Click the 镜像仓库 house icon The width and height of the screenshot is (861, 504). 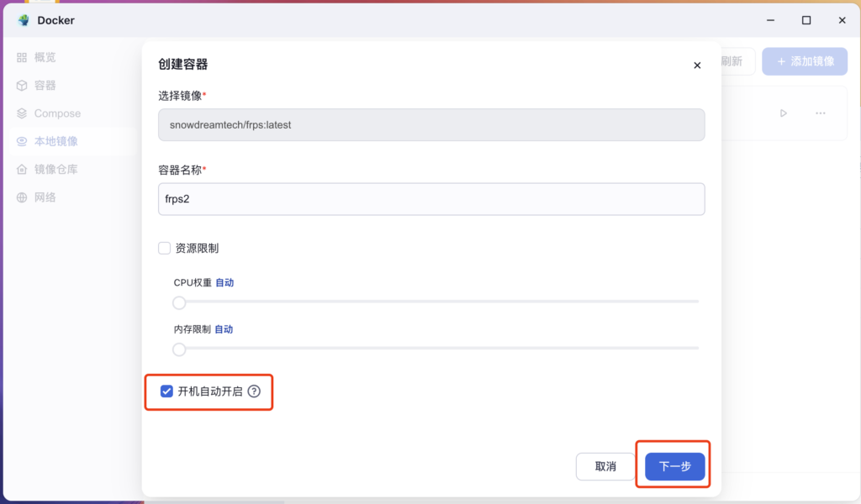point(22,170)
